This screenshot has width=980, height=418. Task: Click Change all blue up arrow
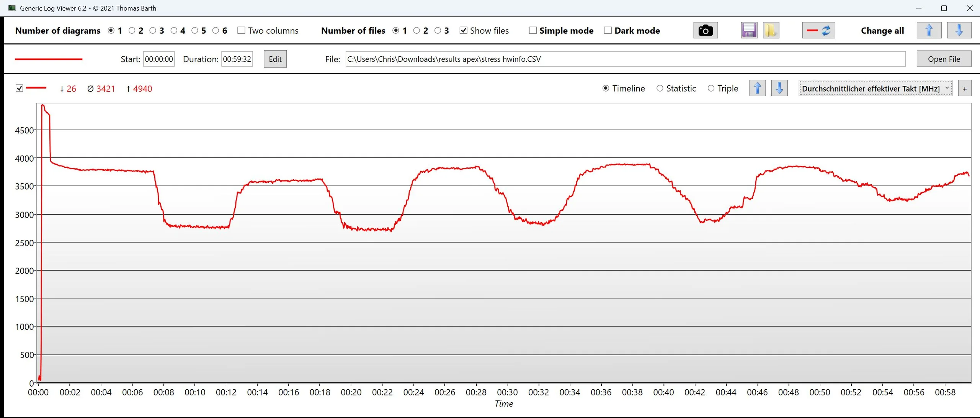click(x=929, y=30)
